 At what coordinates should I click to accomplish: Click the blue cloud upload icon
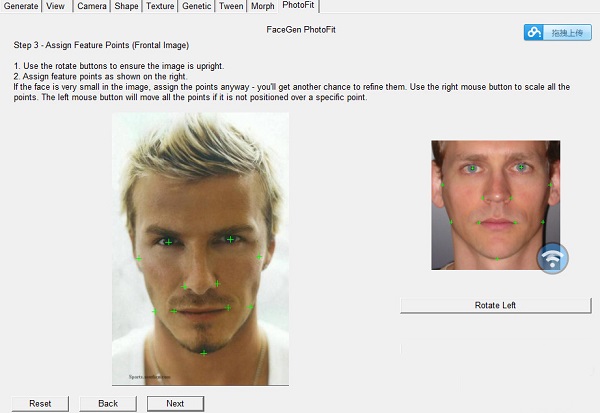point(534,33)
